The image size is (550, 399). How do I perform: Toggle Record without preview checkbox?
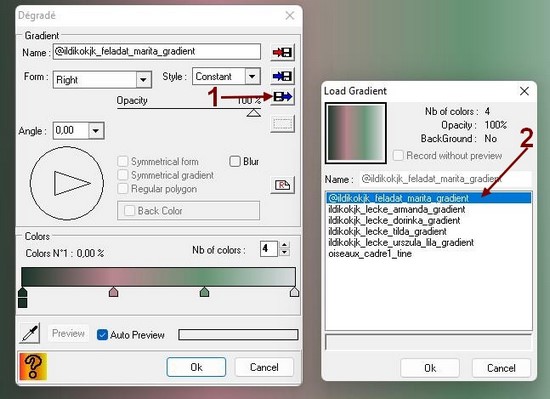coord(398,155)
